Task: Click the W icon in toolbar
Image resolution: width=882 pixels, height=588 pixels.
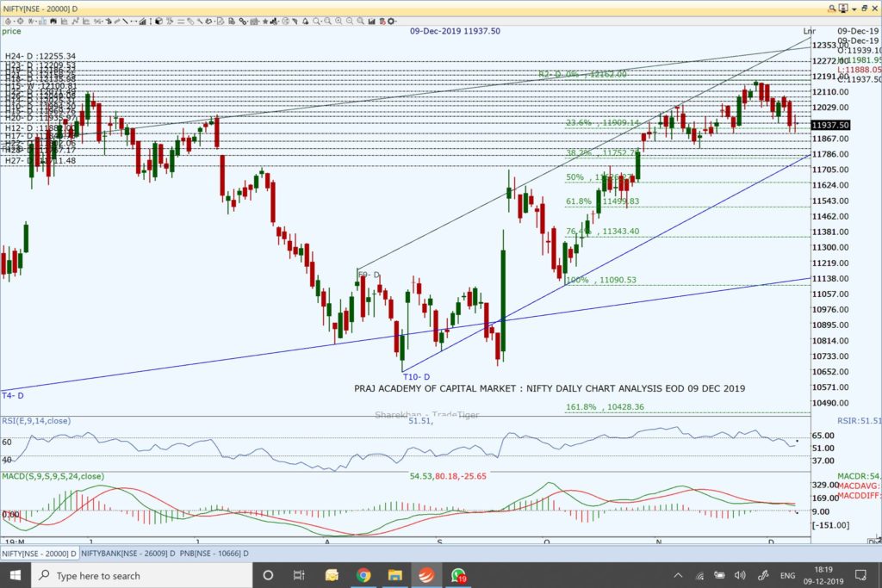Action: pyautogui.click(x=31, y=22)
